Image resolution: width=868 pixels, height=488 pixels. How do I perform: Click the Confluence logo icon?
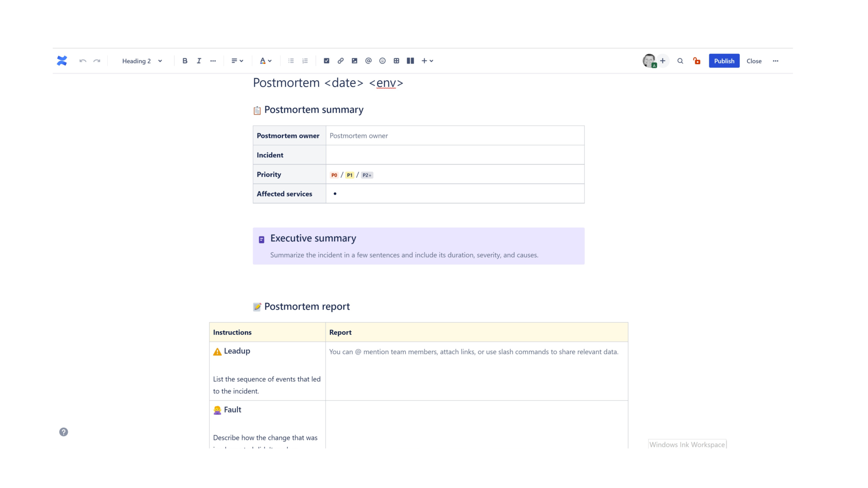pyautogui.click(x=62, y=61)
